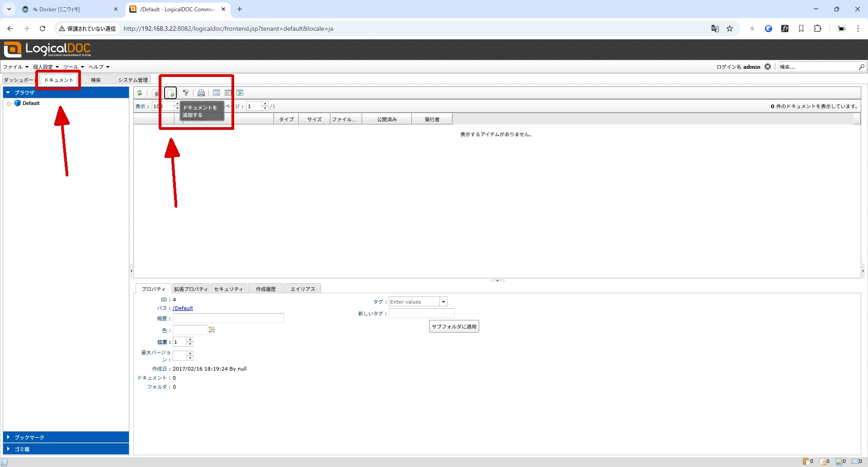The image size is (868, 467).
Task: Click the サブフォルダに適用 button
Action: tap(454, 326)
